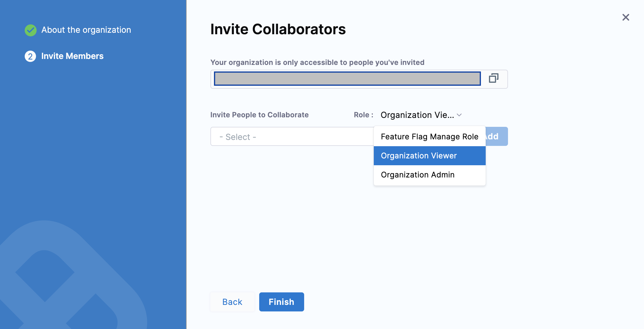Click the green checkmark step icon
Screen dimensions: 644x329
[30, 30]
